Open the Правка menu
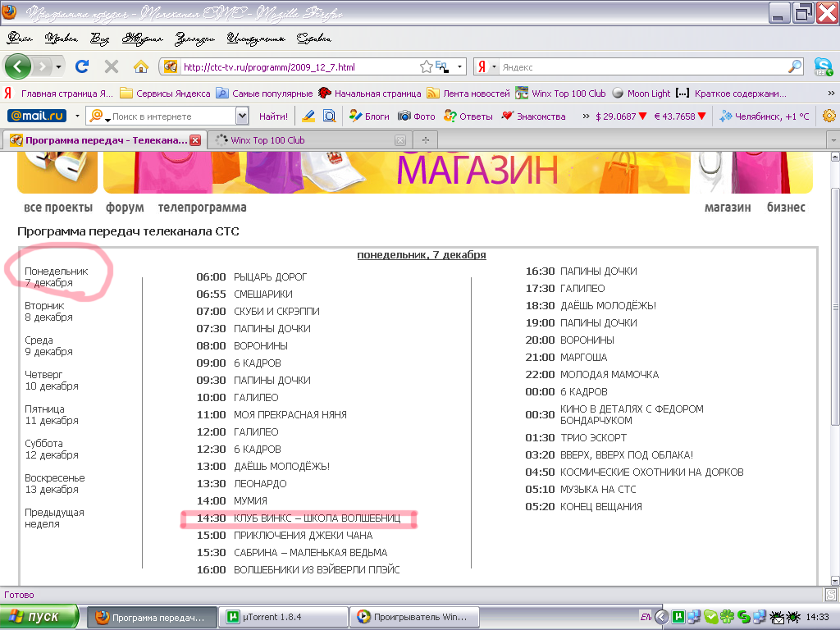 [x=61, y=39]
